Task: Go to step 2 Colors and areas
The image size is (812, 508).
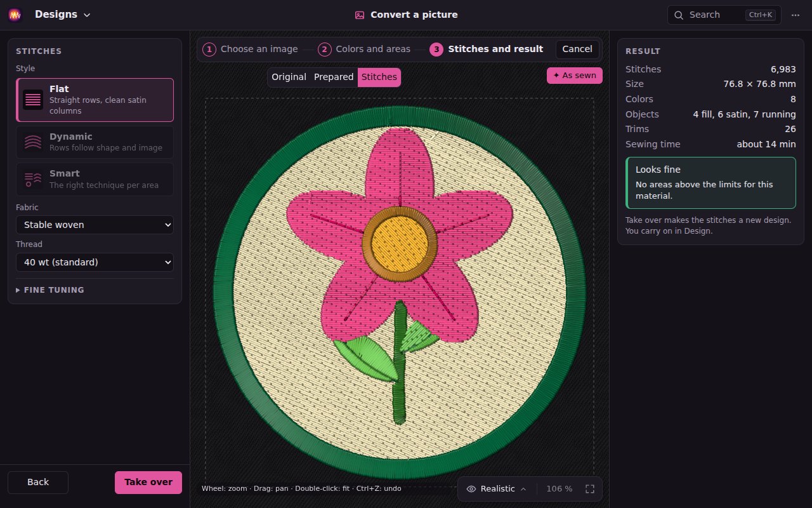Action: coord(364,50)
